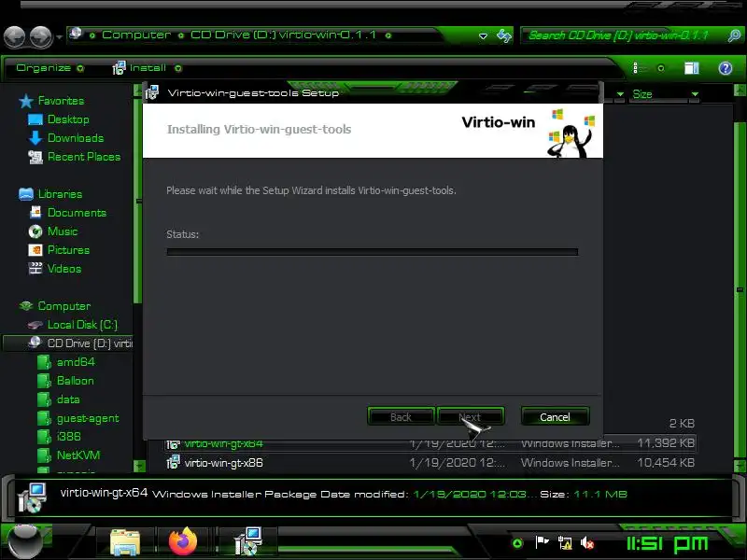Click the muted volume tray icon
The height and width of the screenshot is (560, 747).
tap(587, 543)
